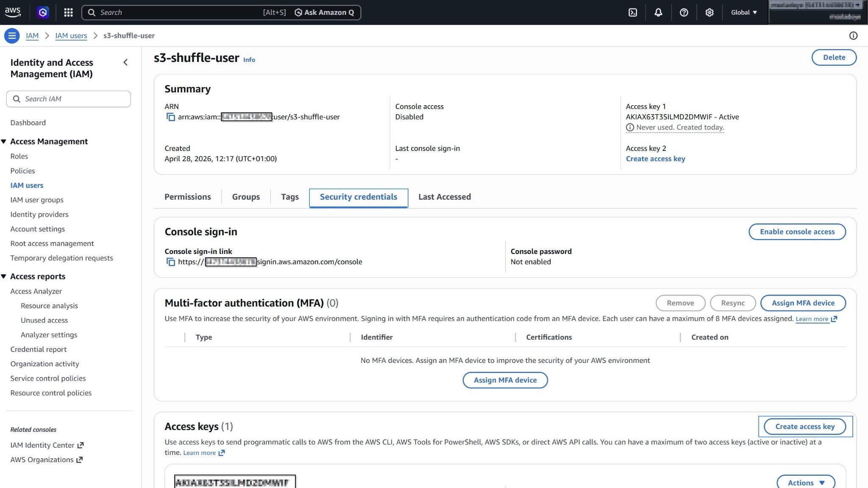
Task: Open Unused access in navigation
Action: pos(44,320)
